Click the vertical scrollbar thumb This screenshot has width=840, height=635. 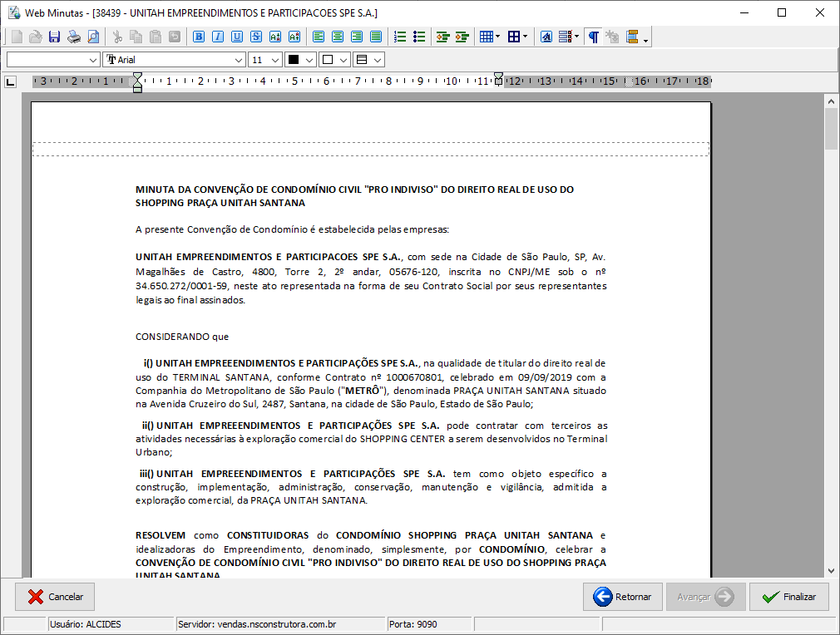click(831, 129)
